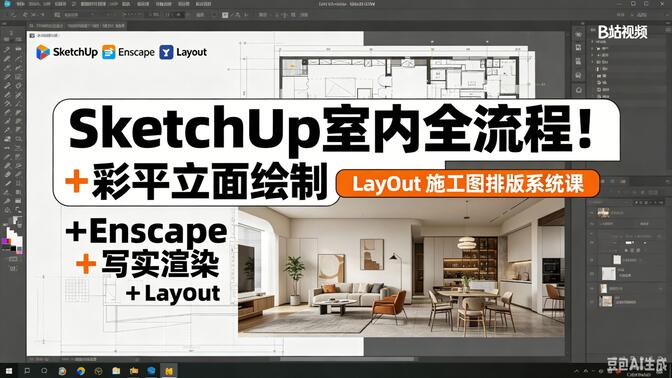672x378 pixels.
Task: Click the Enscape logo on the canvas
Action: (x=109, y=52)
